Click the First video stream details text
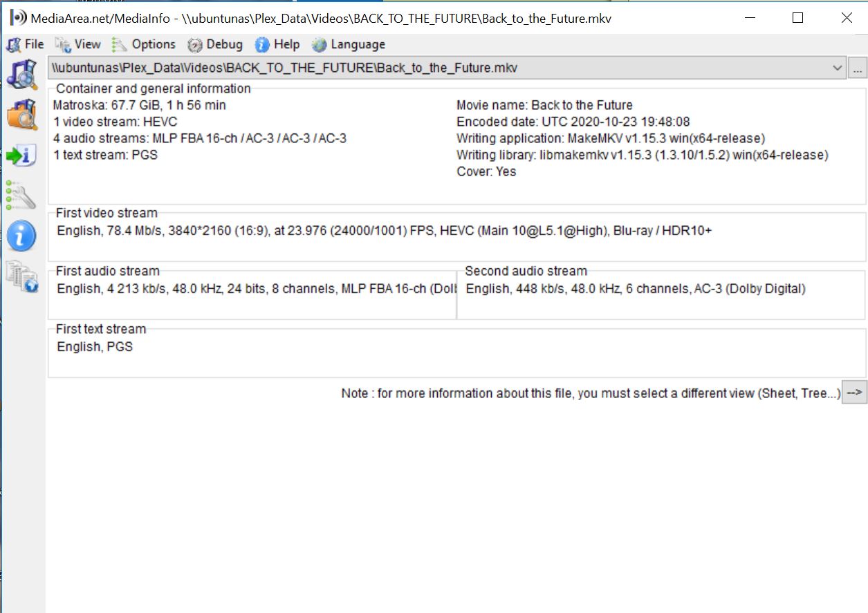 (x=384, y=231)
